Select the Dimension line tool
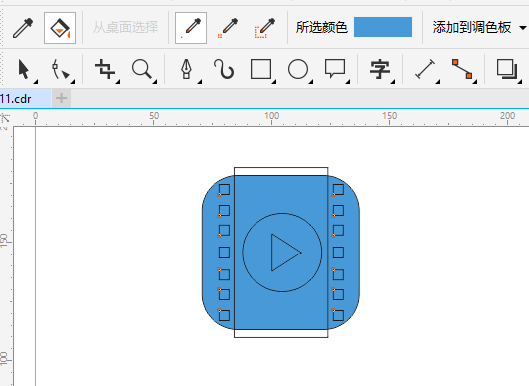The height and width of the screenshot is (386, 529). tap(425, 69)
